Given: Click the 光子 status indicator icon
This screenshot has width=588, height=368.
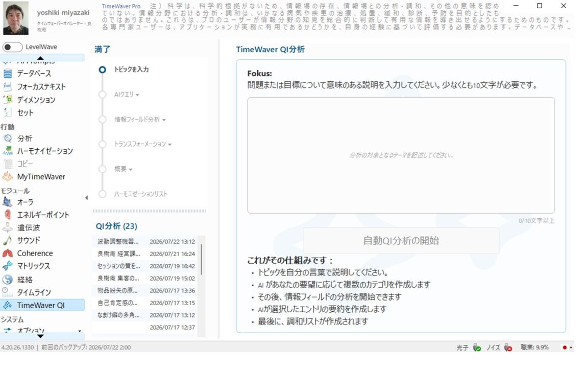Looking at the screenshot, I should point(477,348).
